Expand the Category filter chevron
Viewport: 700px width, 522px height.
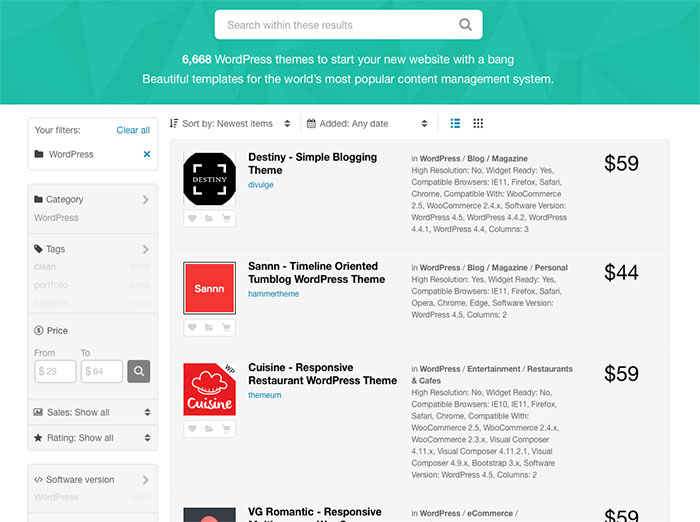pos(146,200)
